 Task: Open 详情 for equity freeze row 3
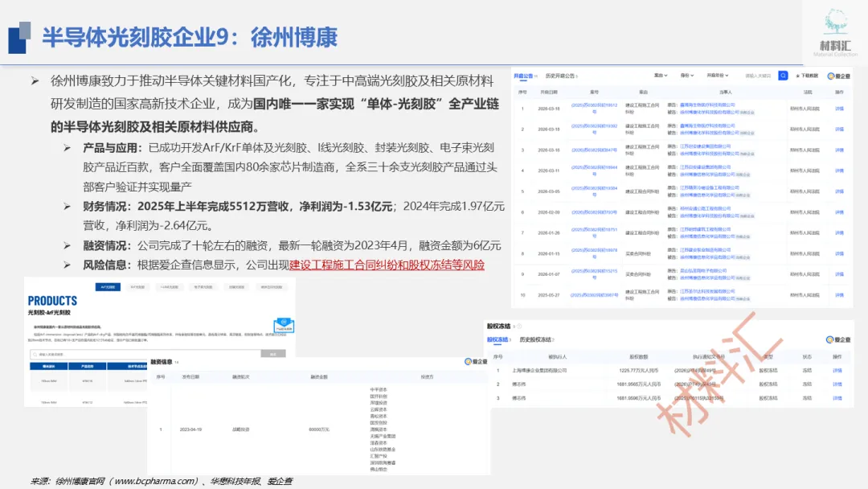(837, 398)
